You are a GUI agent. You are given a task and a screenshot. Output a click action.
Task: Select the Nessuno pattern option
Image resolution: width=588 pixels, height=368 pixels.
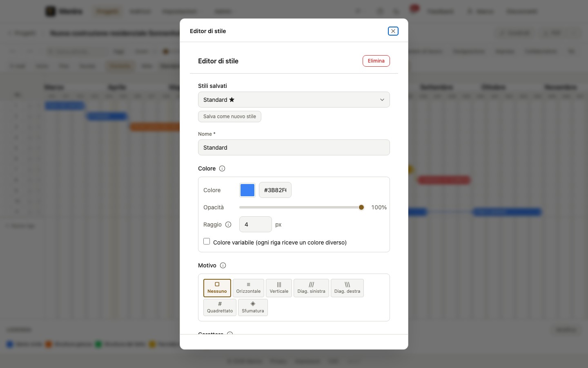(217, 288)
